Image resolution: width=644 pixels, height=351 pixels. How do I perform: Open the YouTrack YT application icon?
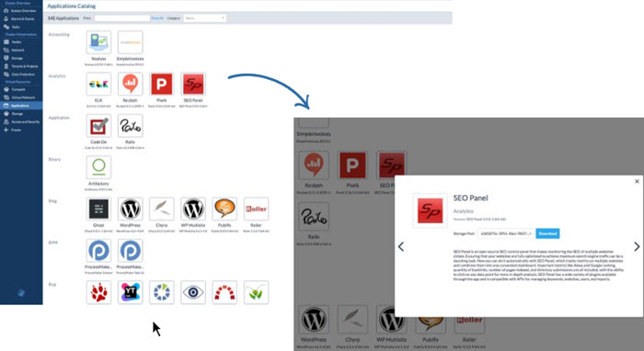(131, 292)
